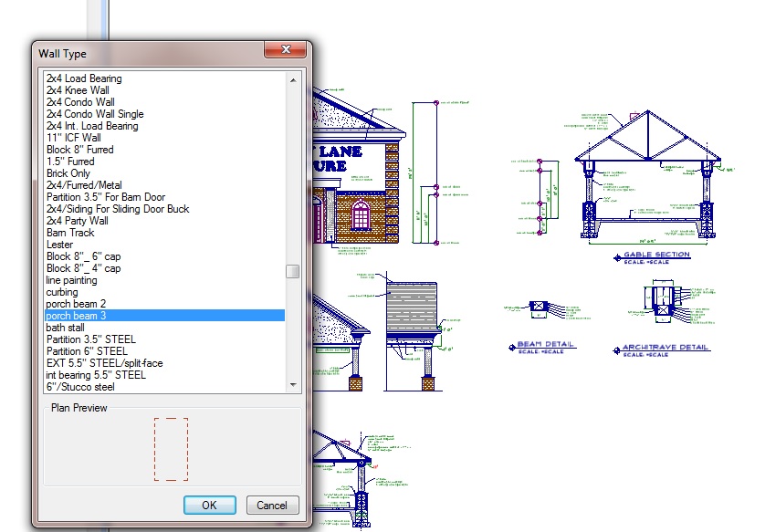Select '2x4 Party Wall' entry

(x=78, y=221)
